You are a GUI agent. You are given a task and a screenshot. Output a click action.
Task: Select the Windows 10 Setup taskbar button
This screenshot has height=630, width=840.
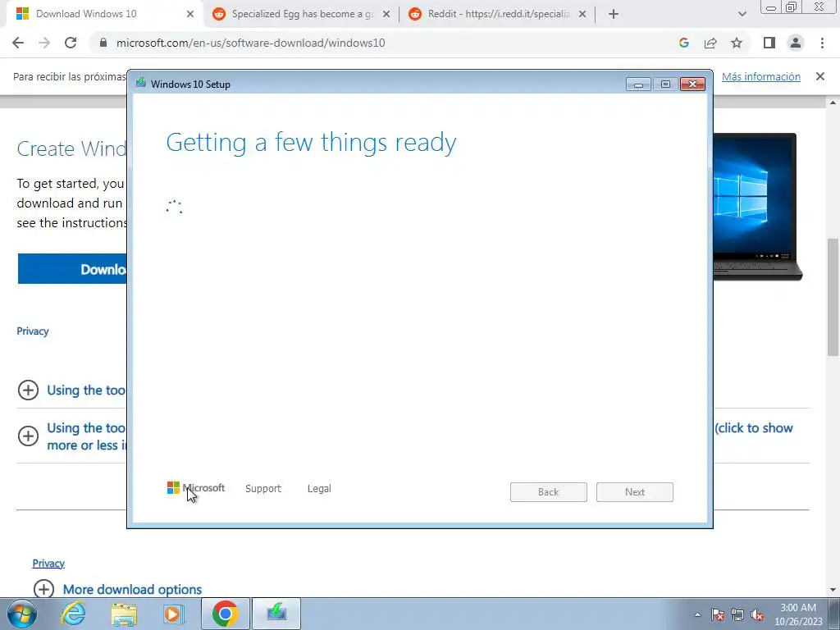[x=276, y=614]
